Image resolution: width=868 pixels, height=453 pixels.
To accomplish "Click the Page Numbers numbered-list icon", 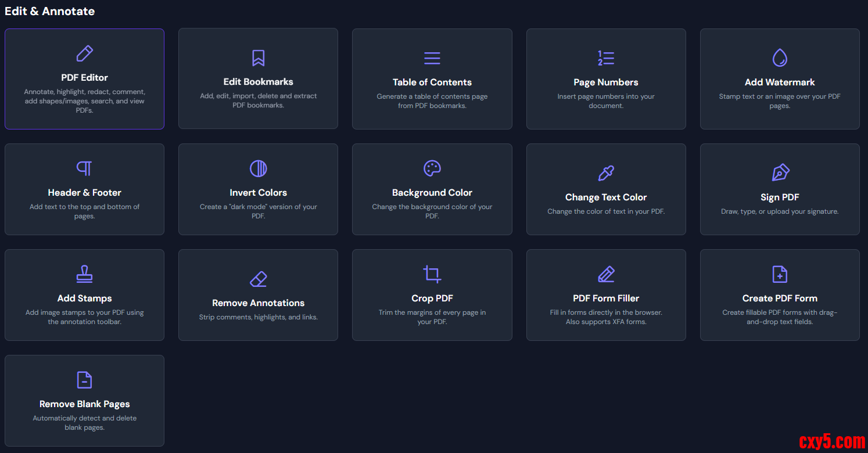I will click(x=605, y=58).
